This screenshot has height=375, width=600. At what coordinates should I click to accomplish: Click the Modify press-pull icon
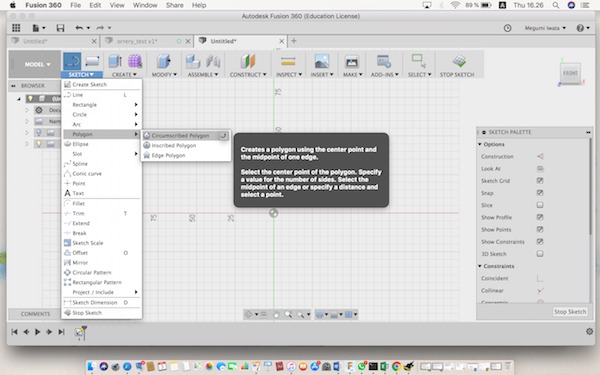164,61
